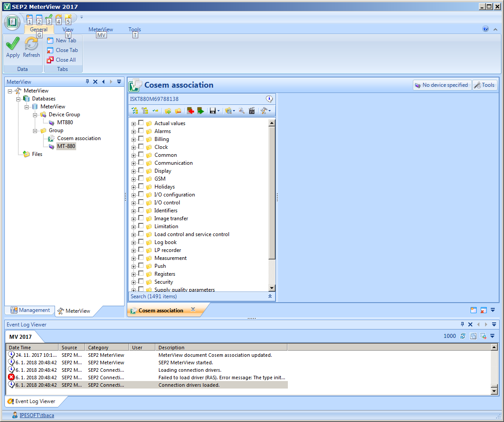Click the red arrow read-from-meter icon
This screenshot has height=422, width=504.
coord(190,111)
